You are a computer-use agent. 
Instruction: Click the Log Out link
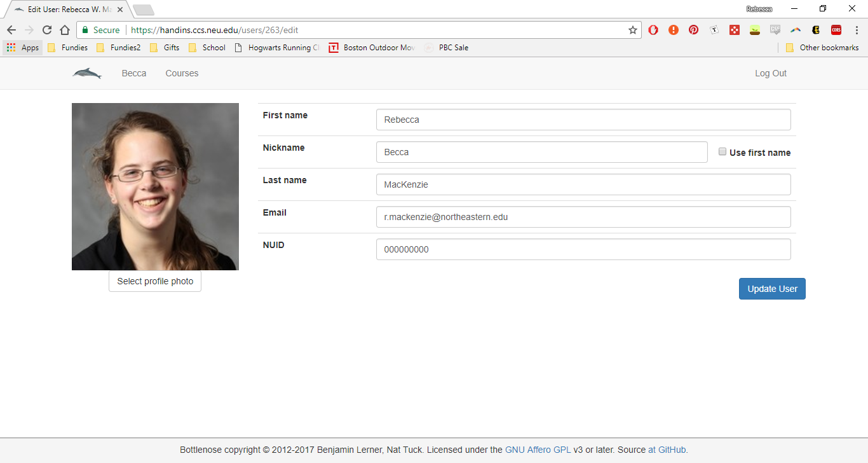point(770,74)
